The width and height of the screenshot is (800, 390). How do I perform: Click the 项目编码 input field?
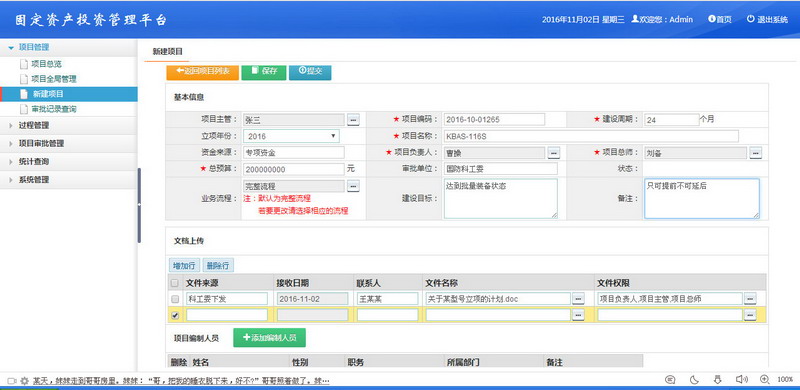494,119
